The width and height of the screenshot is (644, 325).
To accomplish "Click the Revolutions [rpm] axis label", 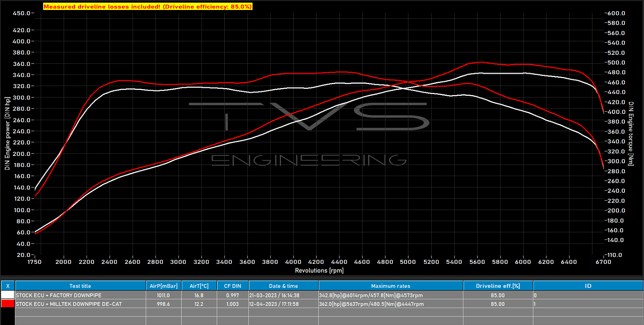I will point(319,270).
